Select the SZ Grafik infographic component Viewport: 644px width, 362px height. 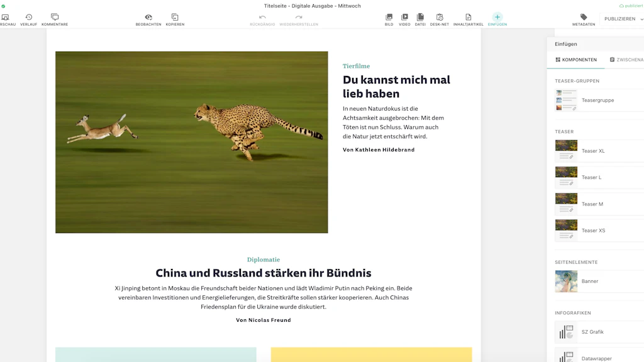[x=599, y=332]
